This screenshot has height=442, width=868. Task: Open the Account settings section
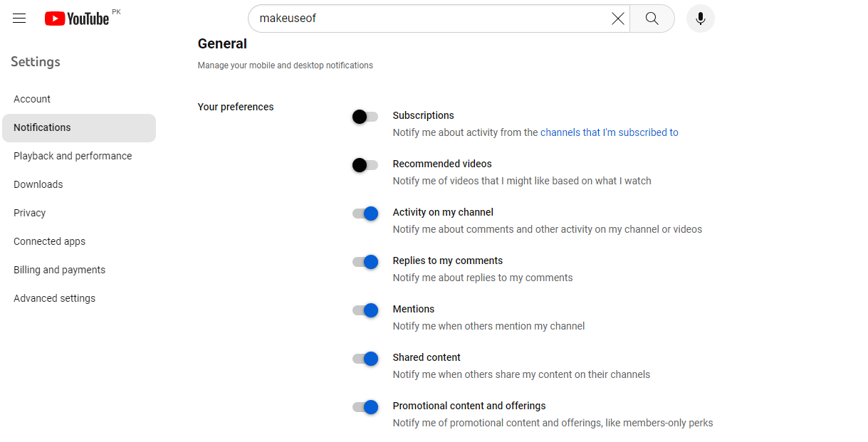31,99
